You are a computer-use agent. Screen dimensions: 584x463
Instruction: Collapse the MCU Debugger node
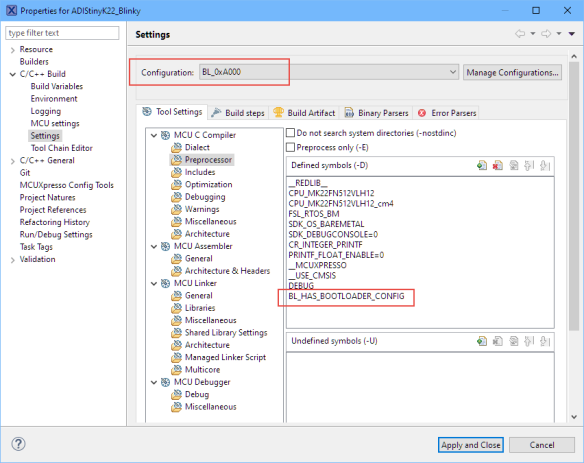tap(154, 383)
